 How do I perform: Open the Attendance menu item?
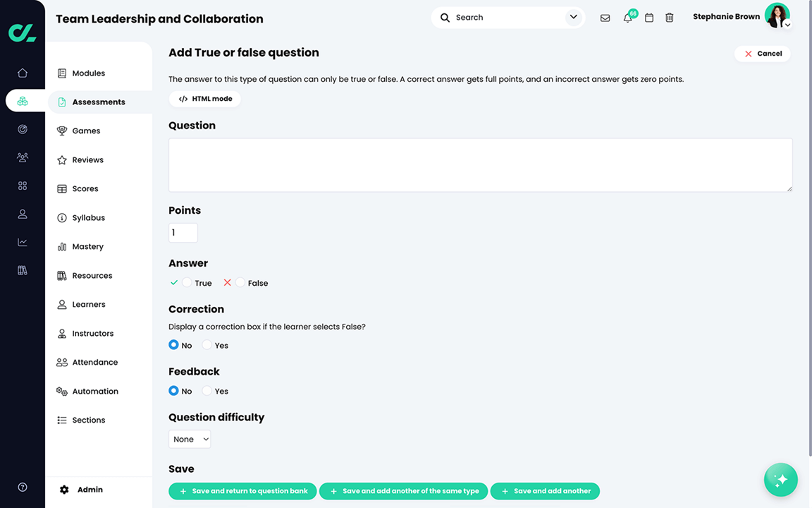(x=94, y=363)
